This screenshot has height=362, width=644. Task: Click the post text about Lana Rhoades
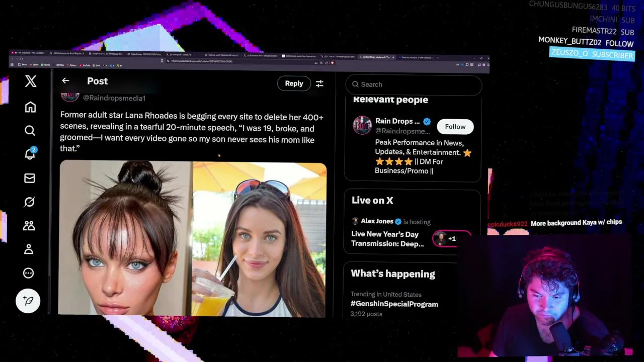pos(192,133)
